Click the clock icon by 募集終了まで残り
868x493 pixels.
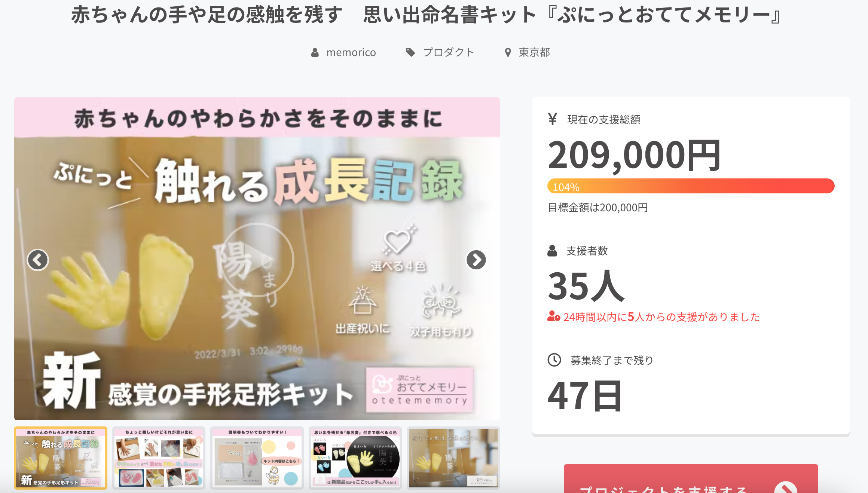click(554, 360)
